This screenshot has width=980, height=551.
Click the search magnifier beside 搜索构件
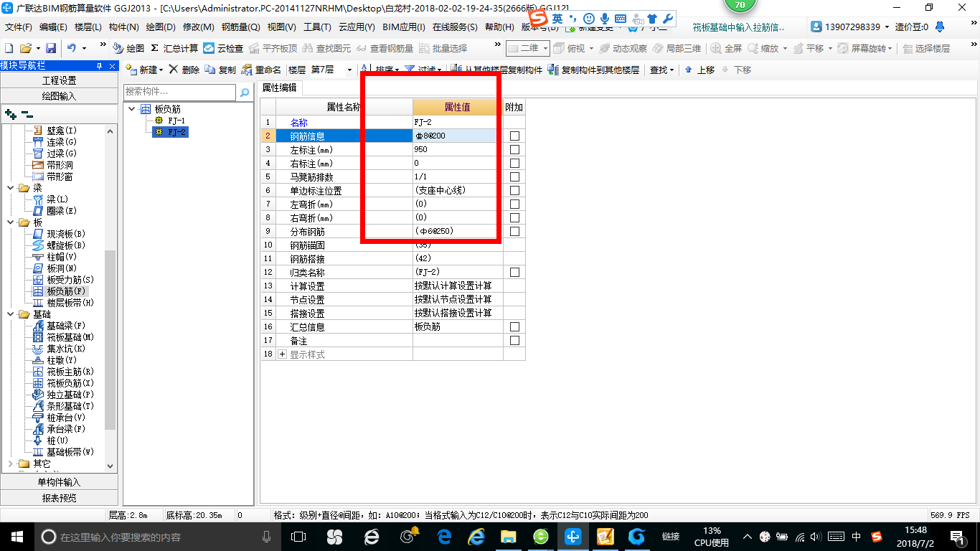tap(245, 92)
